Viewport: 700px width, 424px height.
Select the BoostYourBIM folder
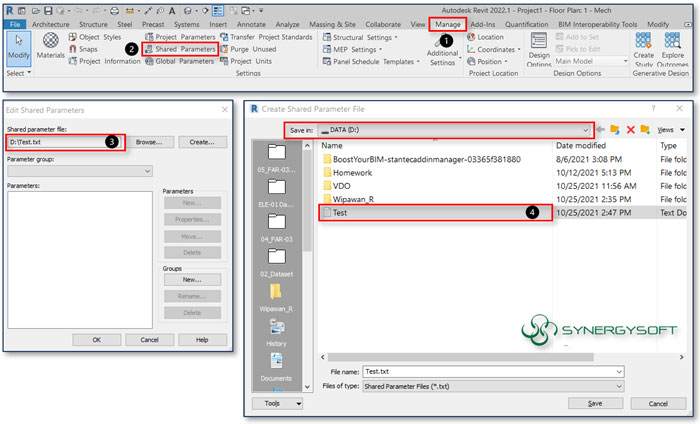(x=422, y=159)
